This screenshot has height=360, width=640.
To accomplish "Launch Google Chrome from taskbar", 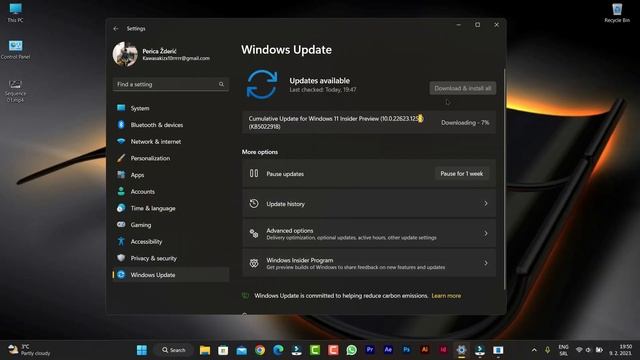I will point(260,350).
